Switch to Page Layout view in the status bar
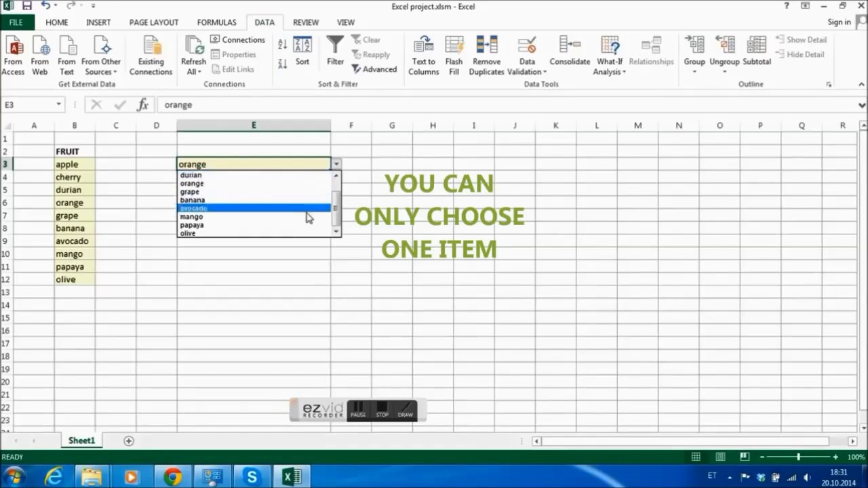 tap(720, 457)
